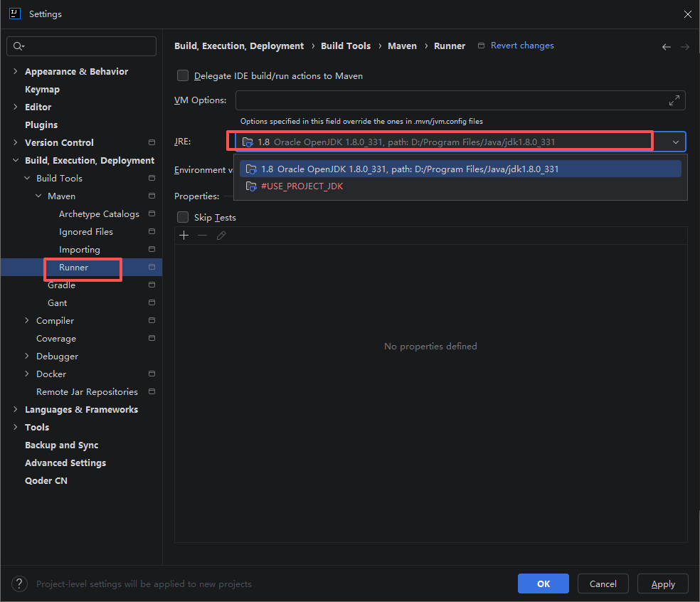Click JDK folder icon in the JRE field
Screen dimensions: 700x602
point(248,142)
